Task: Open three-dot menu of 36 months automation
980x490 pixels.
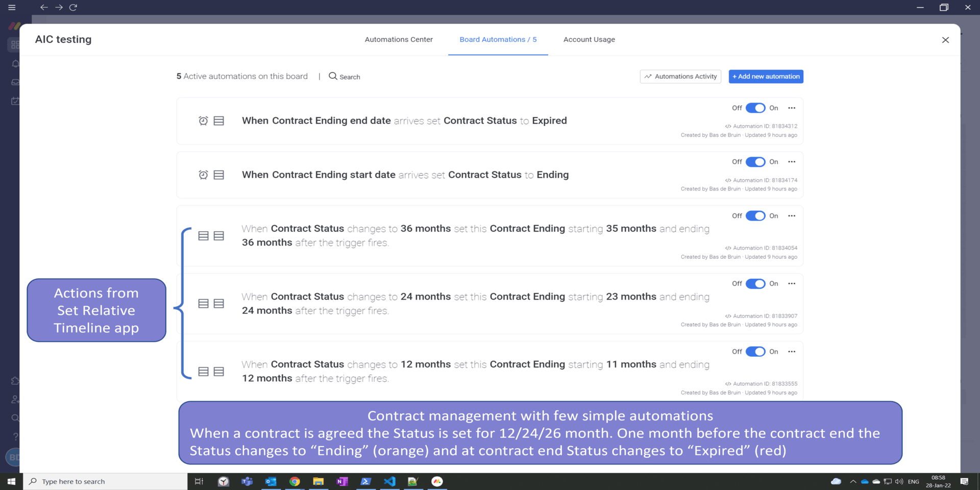Action: point(792,216)
